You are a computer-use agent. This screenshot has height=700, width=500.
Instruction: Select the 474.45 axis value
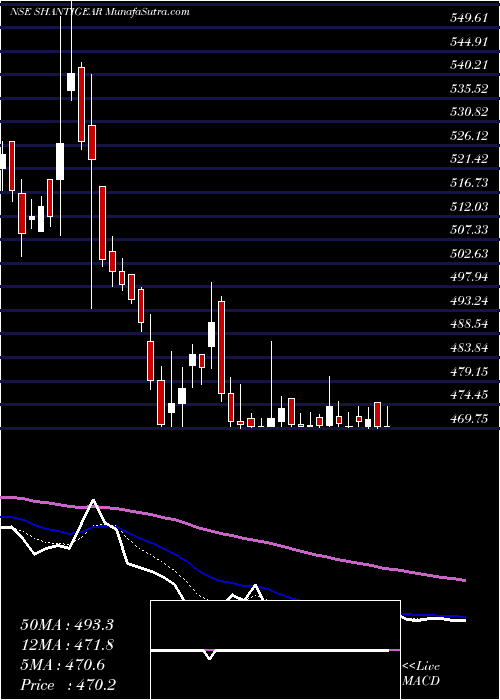(x=469, y=394)
